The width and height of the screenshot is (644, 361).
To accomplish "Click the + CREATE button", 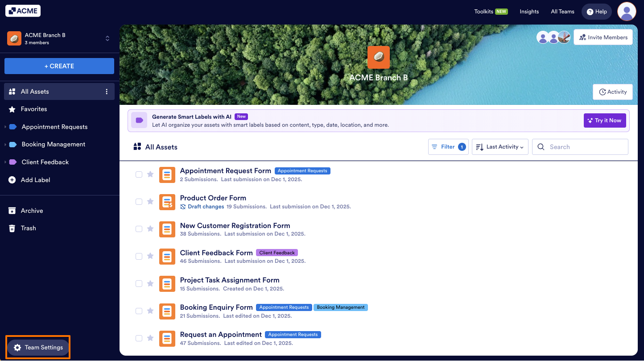I will (59, 66).
